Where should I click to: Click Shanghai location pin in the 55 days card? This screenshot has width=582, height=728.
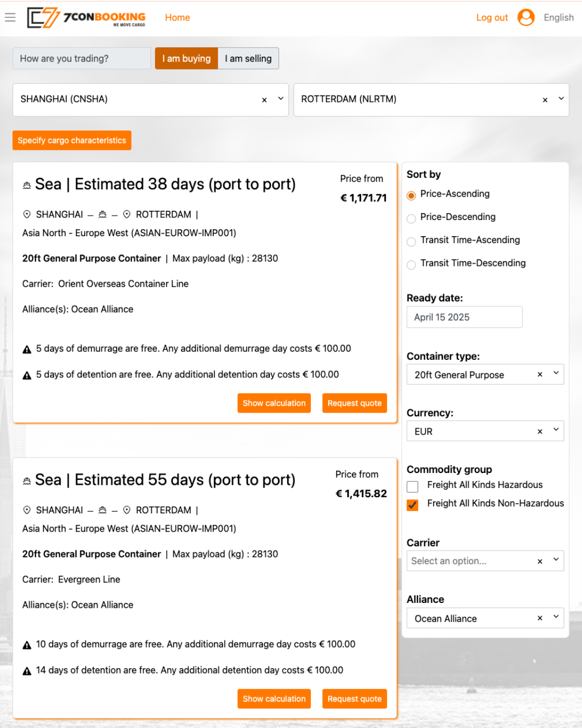point(27,510)
